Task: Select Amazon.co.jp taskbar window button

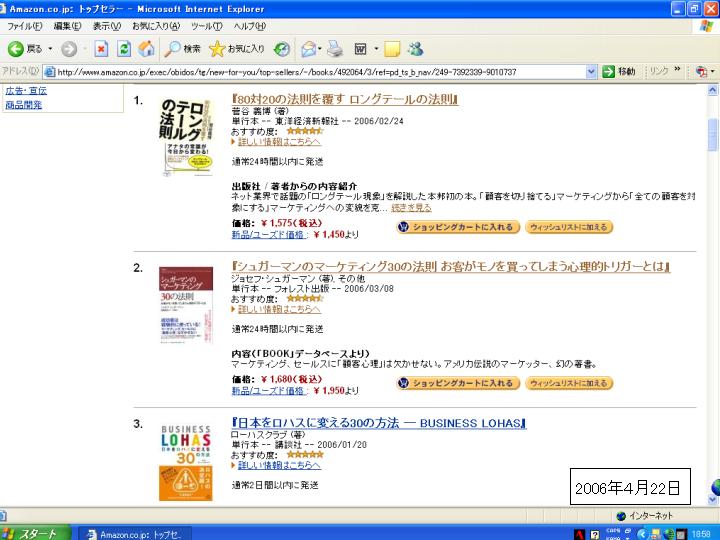Action: (135, 534)
